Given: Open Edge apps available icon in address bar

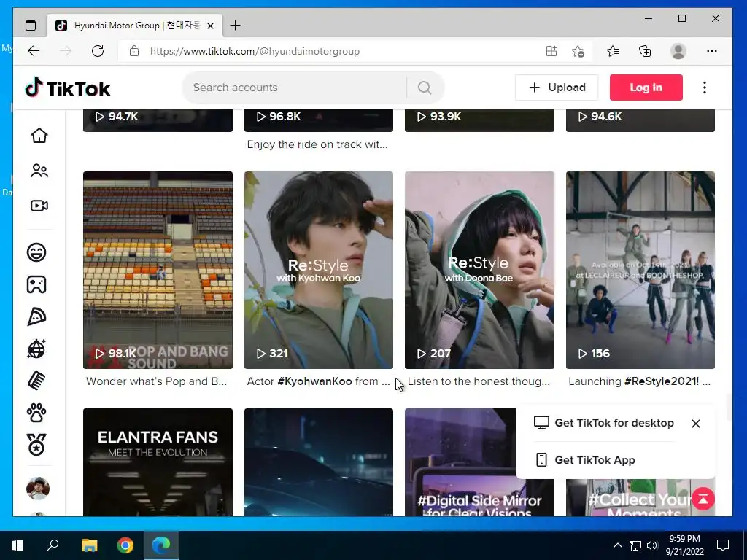Looking at the screenshot, I should (x=551, y=51).
